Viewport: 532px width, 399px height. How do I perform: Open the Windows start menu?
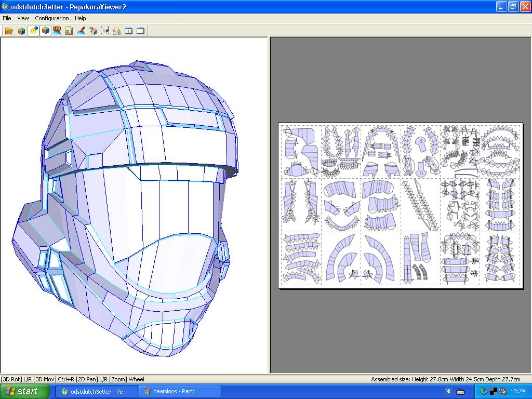[24, 392]
